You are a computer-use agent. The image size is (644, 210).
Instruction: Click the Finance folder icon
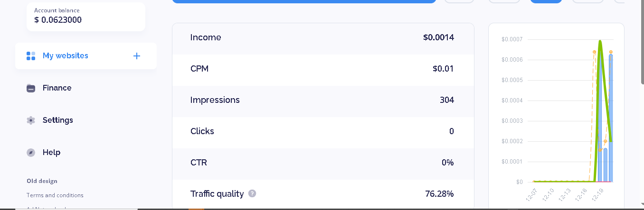coord(31,88)
